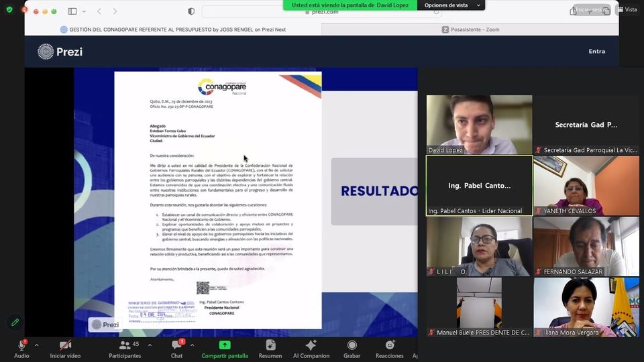
Task: Expand audio options arrow next to Audio
Action: pos(36,345)
